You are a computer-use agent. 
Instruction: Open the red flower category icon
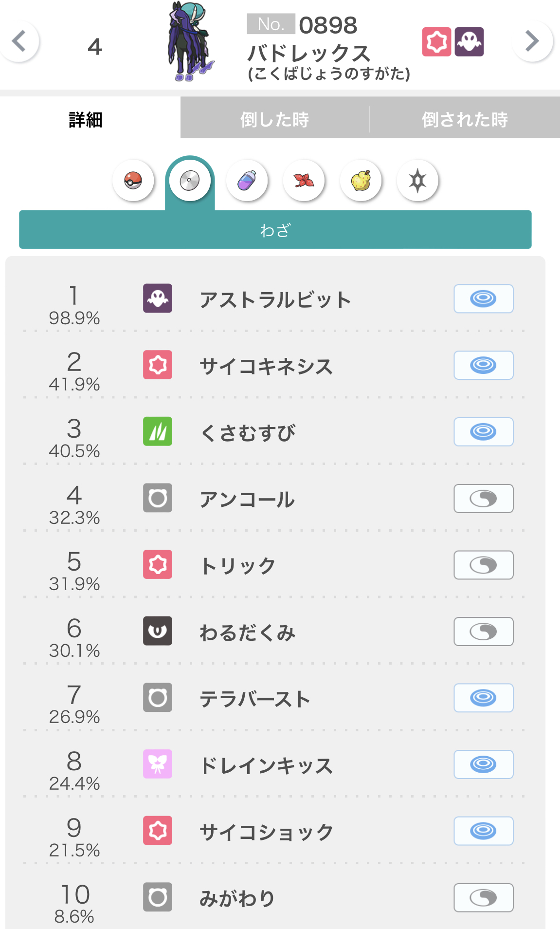304,181
